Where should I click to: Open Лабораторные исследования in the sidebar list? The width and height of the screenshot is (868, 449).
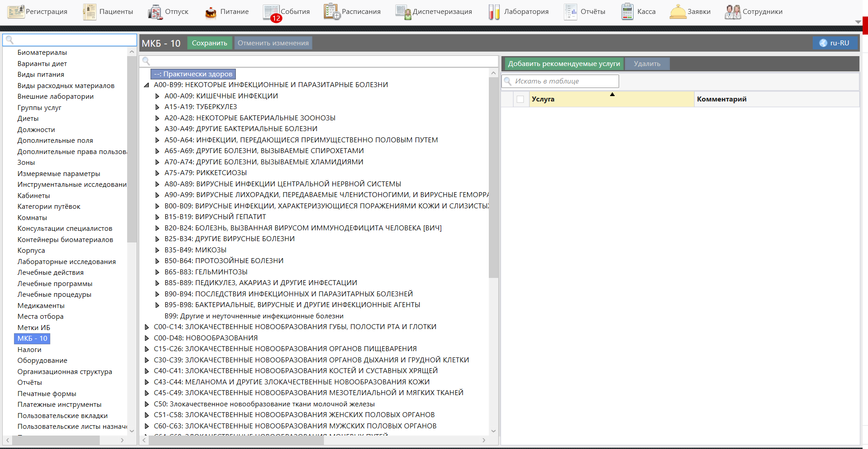point(66,262)
